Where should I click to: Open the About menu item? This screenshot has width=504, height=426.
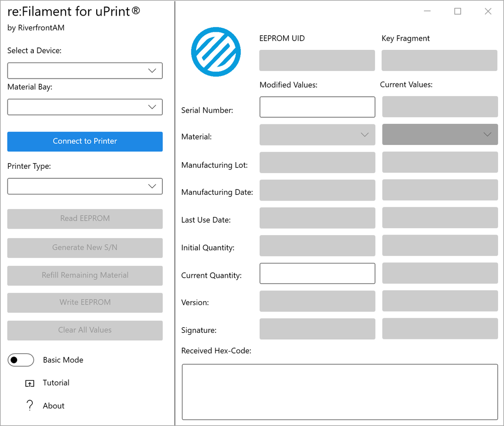53,406
